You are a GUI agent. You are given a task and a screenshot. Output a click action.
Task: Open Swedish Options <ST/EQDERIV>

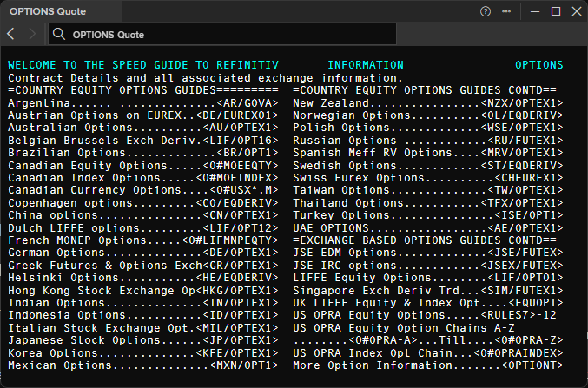pos(522,166)
